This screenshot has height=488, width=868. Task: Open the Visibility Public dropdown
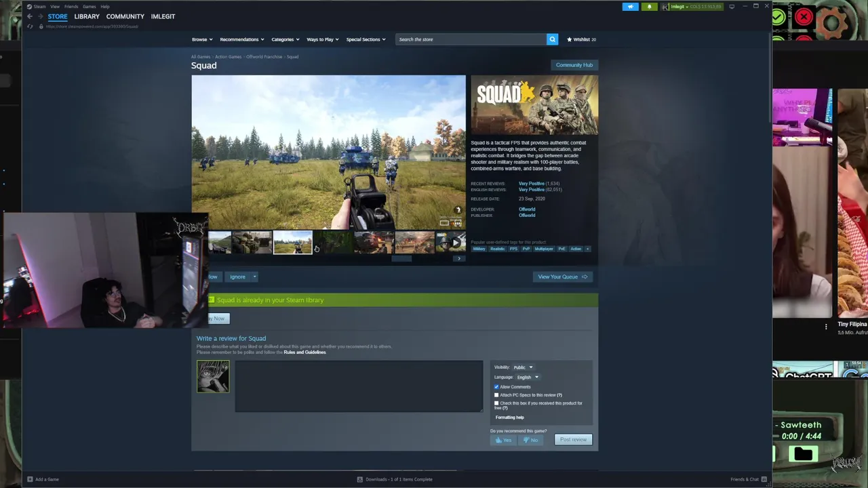click(x=523, y=367)
